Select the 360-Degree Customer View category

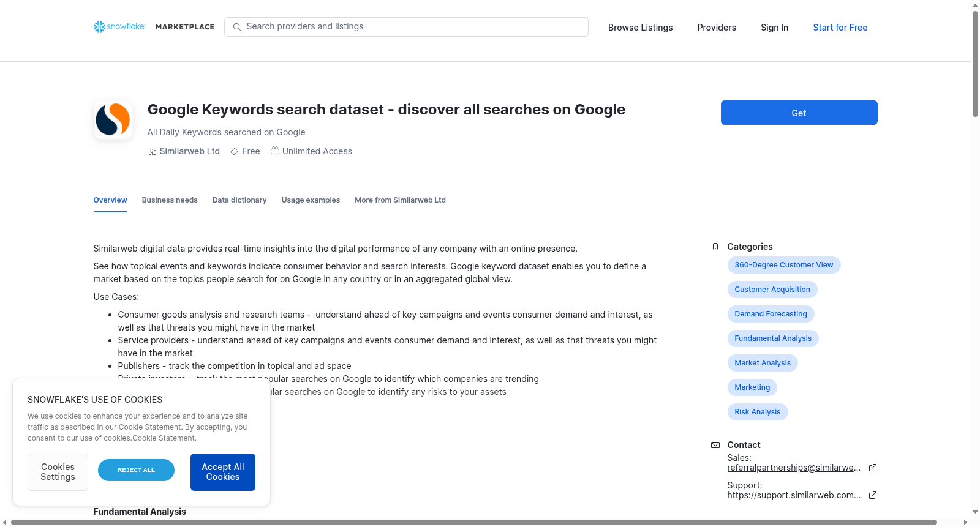click(784, 265)
